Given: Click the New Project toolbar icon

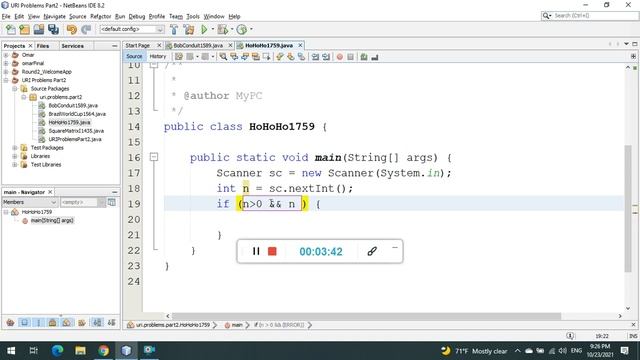Looking at the screenshot, I should pyautogui.click(x=24, y=29).
